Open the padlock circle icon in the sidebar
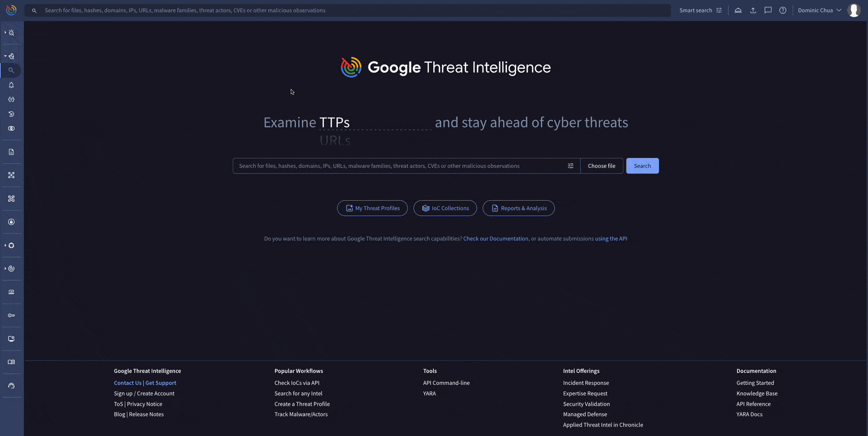Image resolution: width=868 pixels, height=436 pixels. (11, 222)
